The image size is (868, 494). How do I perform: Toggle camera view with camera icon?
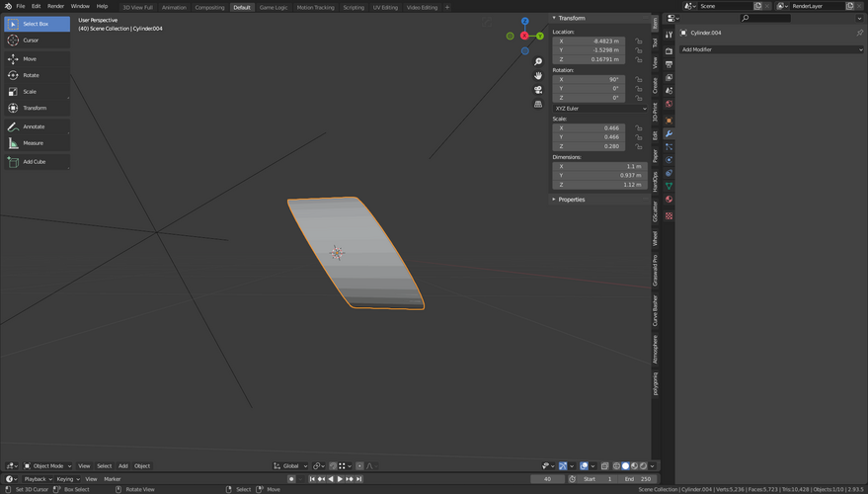537,90
